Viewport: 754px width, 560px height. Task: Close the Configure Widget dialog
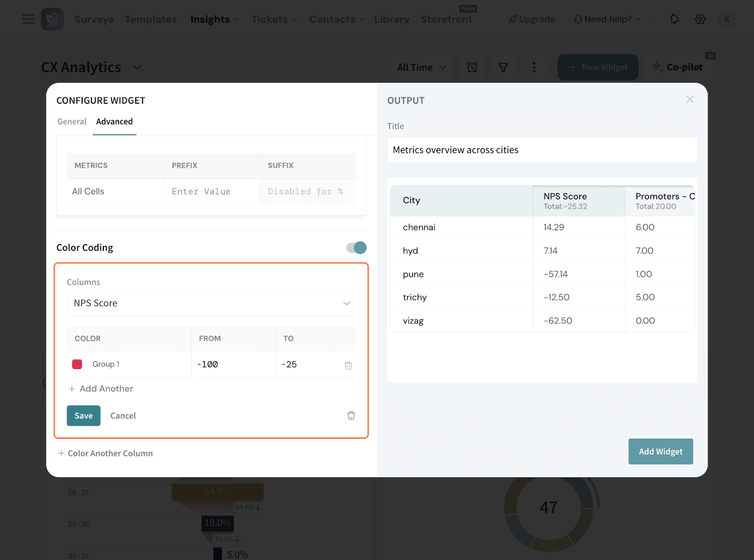coord(690,99)
